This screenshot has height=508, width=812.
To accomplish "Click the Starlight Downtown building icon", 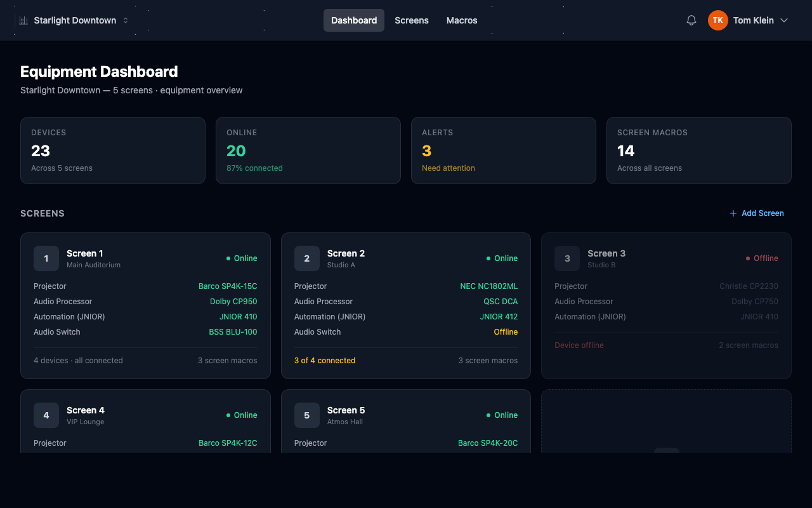I will (x=23, y=20).
